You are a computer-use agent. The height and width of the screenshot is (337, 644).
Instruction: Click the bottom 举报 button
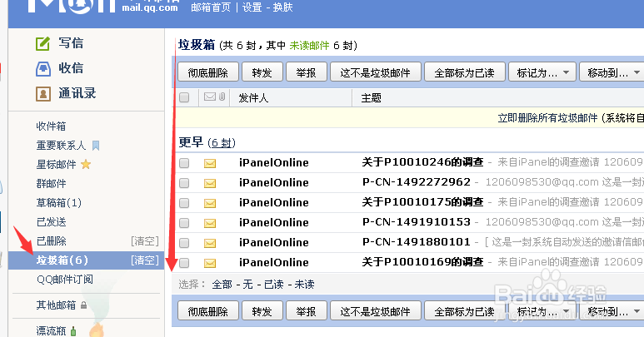coord(307,311)
